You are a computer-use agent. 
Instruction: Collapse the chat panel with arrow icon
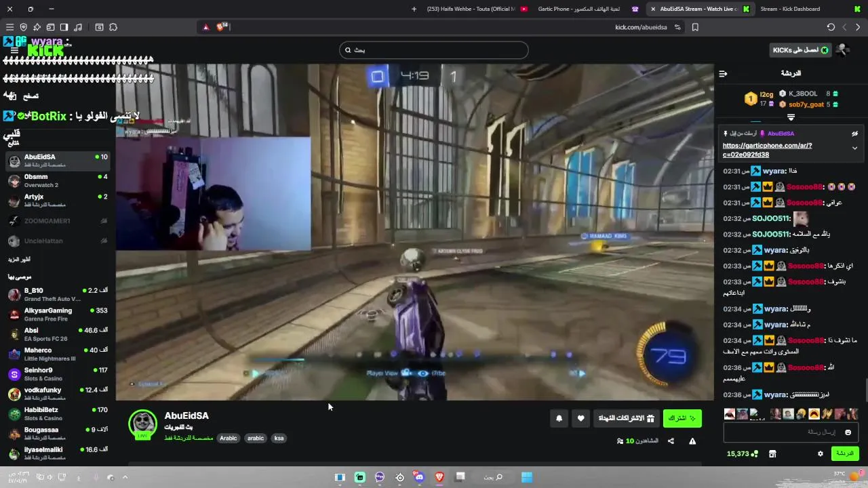tap(723, 73)
